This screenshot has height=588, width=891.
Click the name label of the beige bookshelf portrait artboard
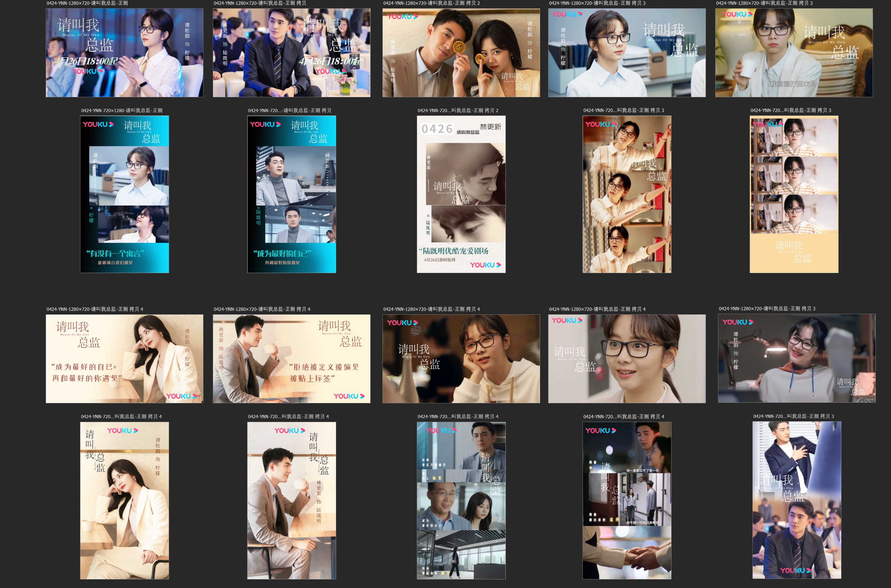(x=791, y=110)
